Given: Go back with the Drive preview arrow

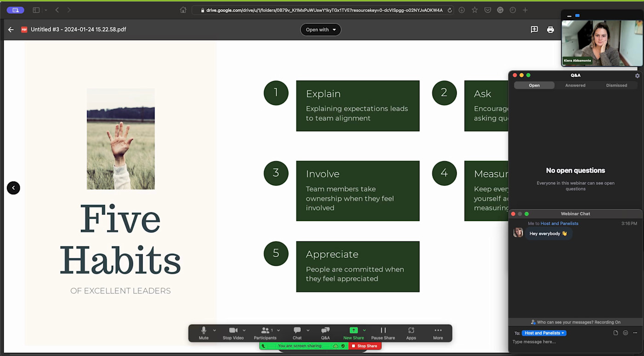Looking at the screenshot, I should 11,29.
